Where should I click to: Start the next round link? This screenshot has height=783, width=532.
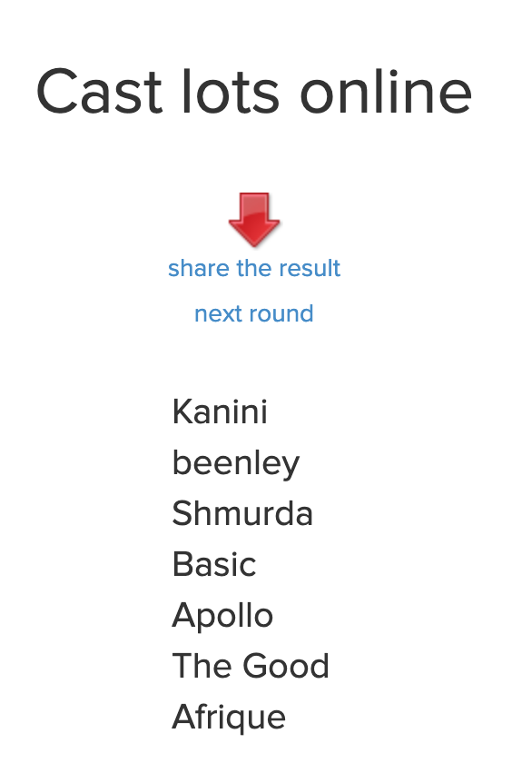pos(254,313)
